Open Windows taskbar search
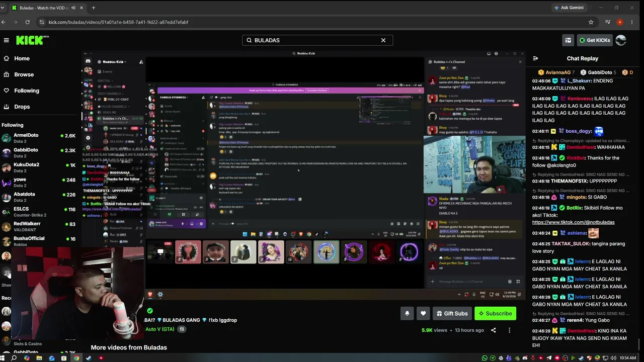Viewport: 644px width, 362px height. click(14, 358)
